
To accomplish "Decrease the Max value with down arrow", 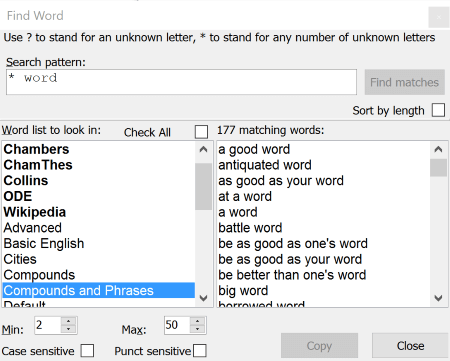I will (x=198, y=329).
